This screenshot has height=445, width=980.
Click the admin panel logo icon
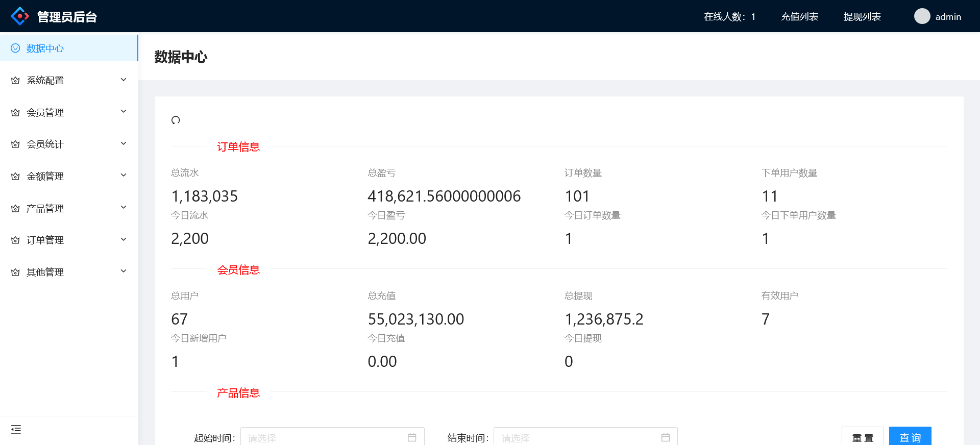tap(20, 16)
